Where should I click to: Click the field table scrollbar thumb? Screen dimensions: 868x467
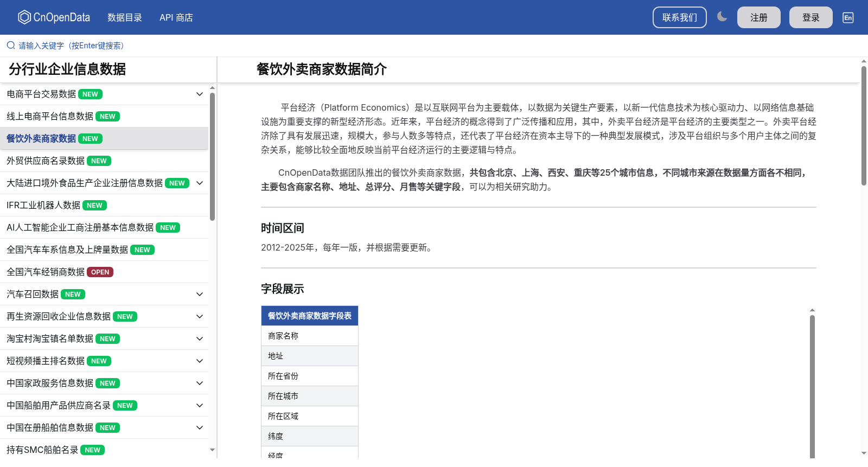[812, 387]
